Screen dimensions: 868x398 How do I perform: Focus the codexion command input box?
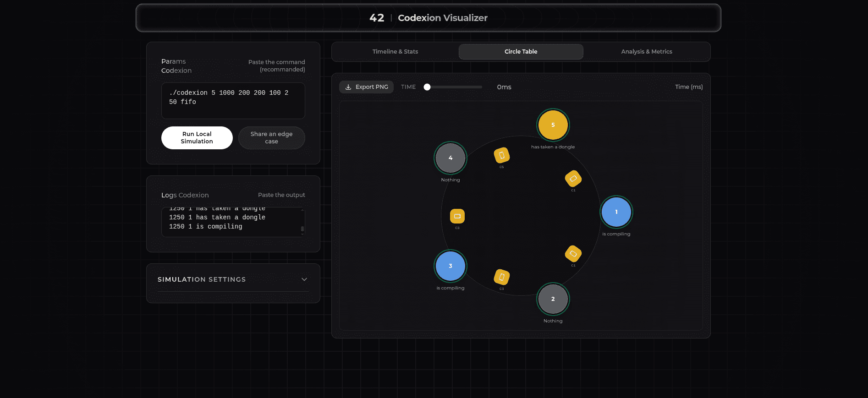pyautogui.click(x=233, y=101)
